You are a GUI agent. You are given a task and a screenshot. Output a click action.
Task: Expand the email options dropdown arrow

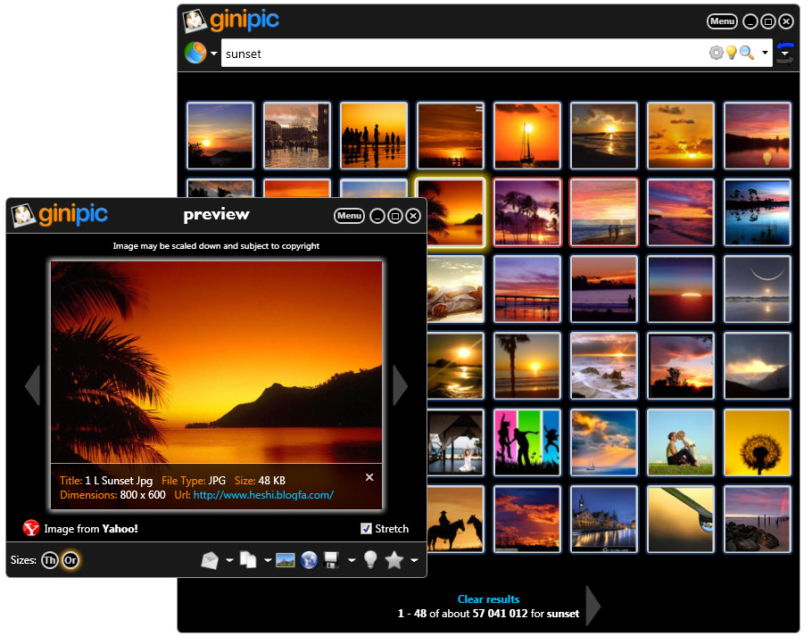tap(229, 560)
